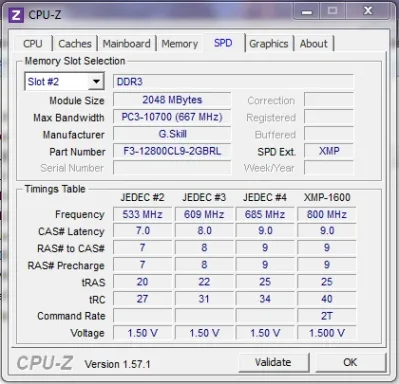Open the Mainboard tab

pyautogui.click(x=126, y=44)
